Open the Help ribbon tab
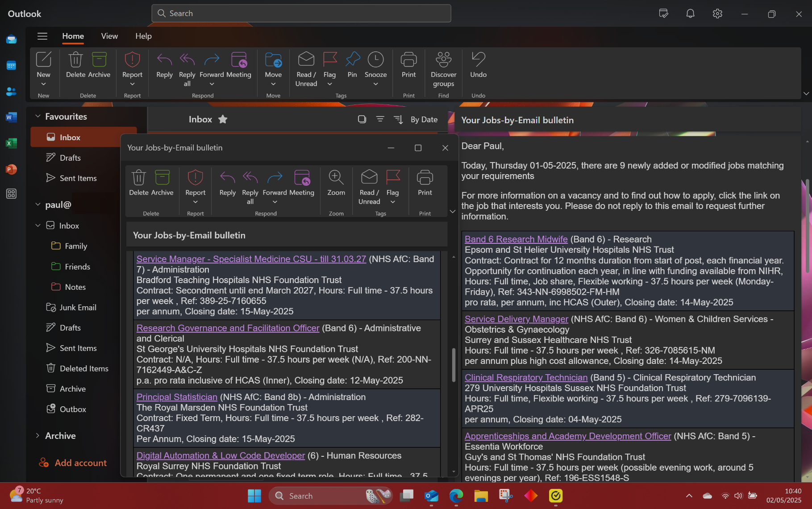Screen dimensions: 812x509 pyautogui.click(x=143, y=36)
